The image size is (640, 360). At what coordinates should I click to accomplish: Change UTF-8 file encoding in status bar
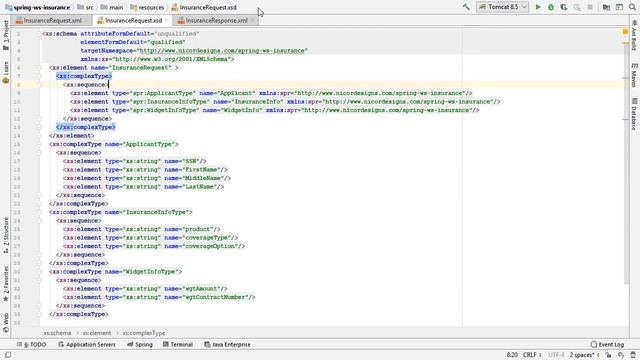[556, 355]
